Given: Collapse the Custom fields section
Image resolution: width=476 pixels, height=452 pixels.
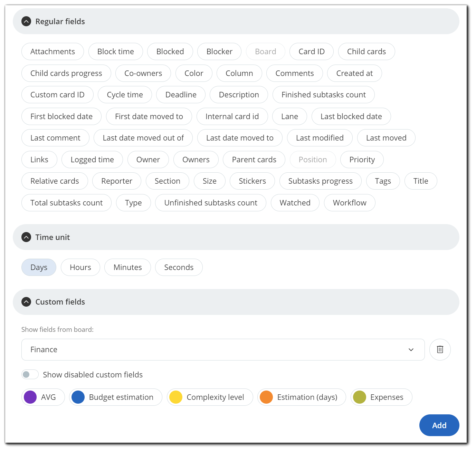Looking at the screenshot, I should click(x=26, y=302).
